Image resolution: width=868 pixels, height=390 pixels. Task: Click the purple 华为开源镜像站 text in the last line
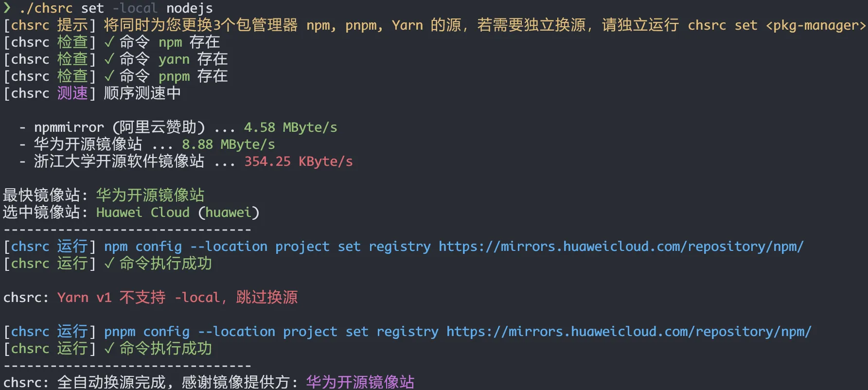[x=360, y=382]
